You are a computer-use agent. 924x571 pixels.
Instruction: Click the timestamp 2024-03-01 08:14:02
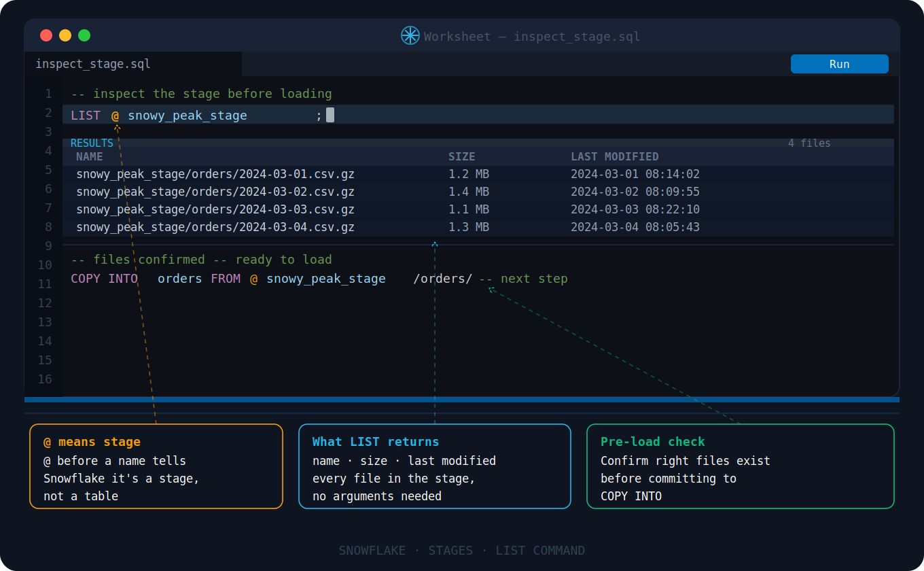[x=635, y=174]
